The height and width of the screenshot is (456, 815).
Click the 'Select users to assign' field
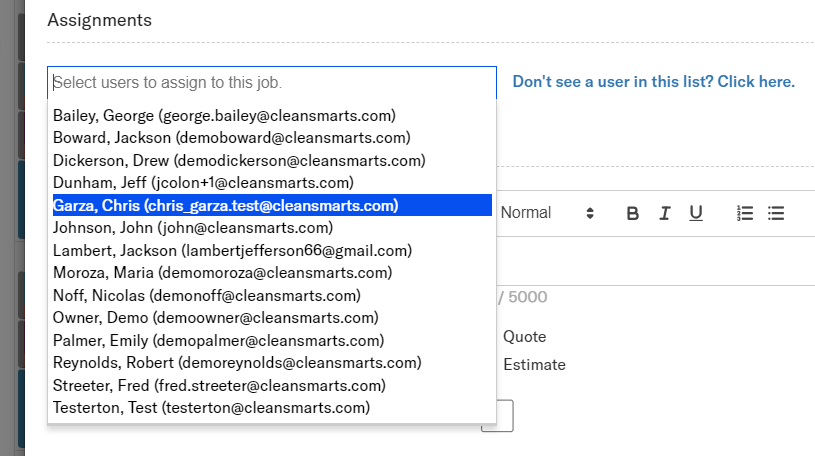tap(271, 82)
